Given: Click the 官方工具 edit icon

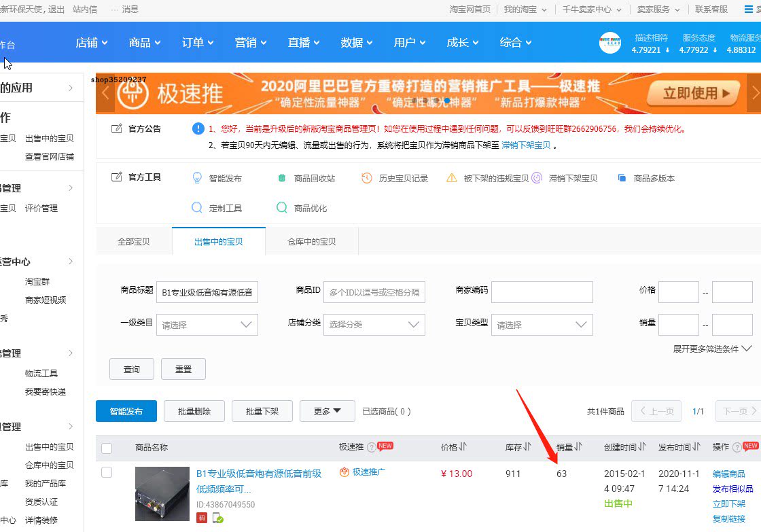Looking at the screenshot, I should click(x=116, y=177).
